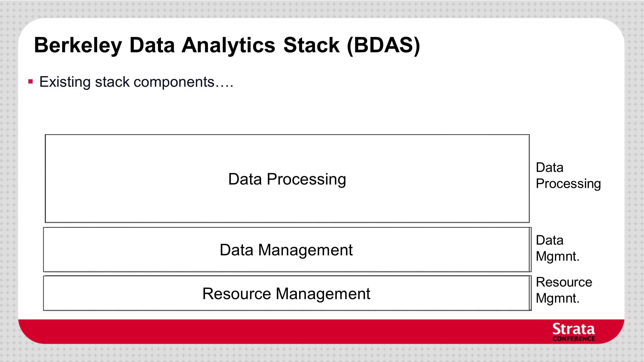Select the word Data in the slide title
The height and width of the screenshot is (362, 644).
(x=152, y=45)
